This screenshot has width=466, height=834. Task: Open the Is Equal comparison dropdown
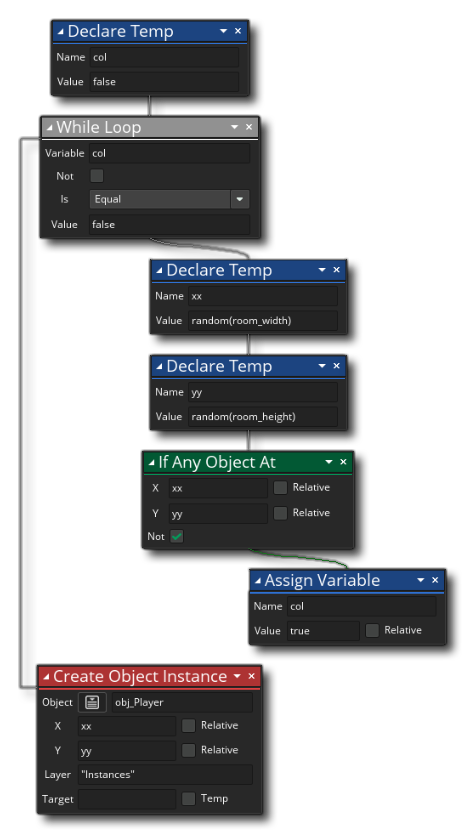[x=169, y=199]
